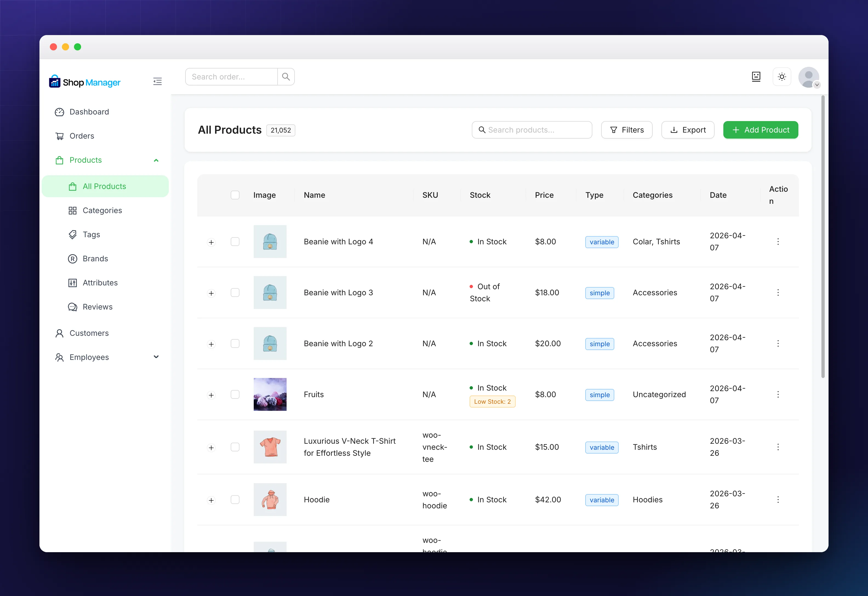This screenshot has width=868, height=596.
Task: Expand the Beanie with Logo 4 row
Action: 212,243
